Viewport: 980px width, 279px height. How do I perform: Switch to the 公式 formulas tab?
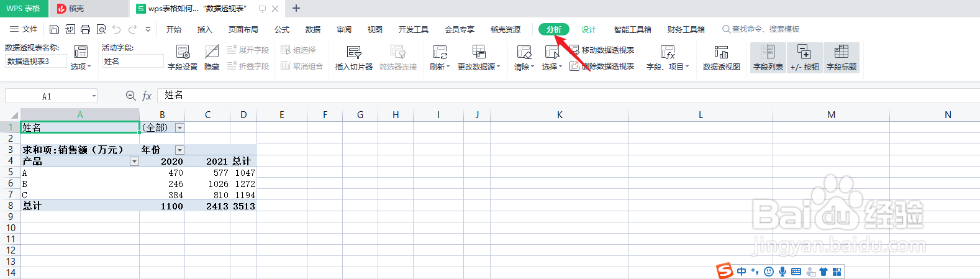click(282, 29)
